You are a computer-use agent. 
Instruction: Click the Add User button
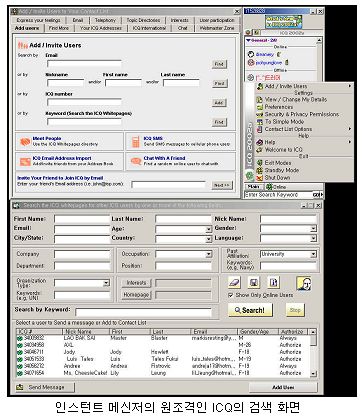[283, 387]
